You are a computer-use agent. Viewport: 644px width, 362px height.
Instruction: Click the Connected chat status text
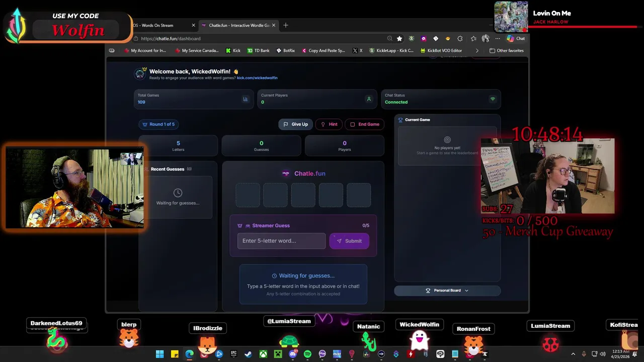[x=396, y=102]
